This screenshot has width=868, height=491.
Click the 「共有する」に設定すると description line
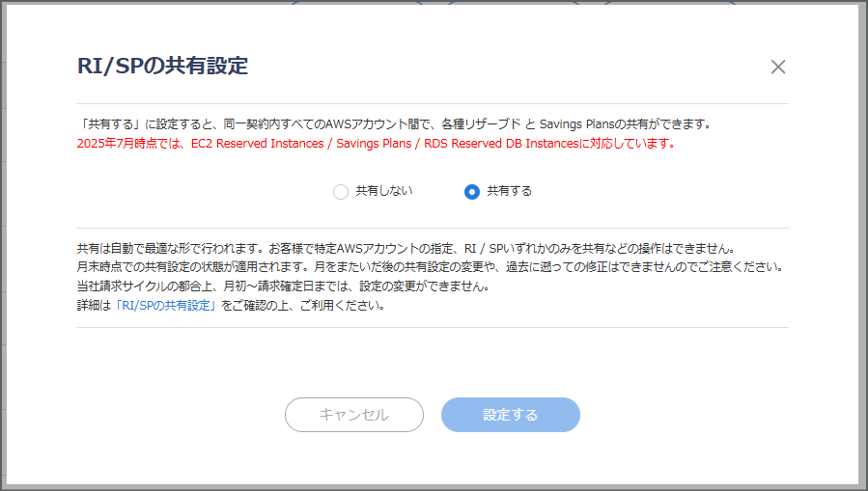tap(395, 124)
